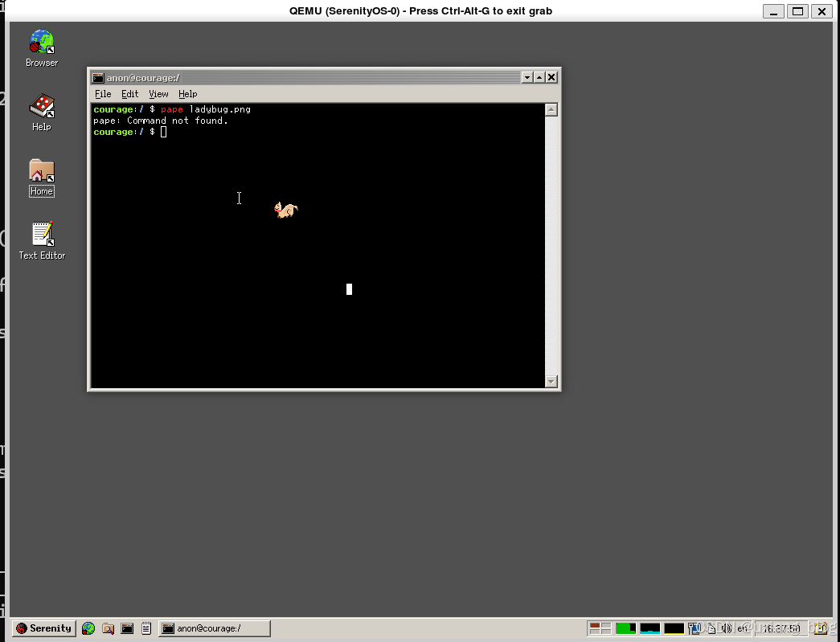Open the network status tray icon

click(x=694, y=628)
